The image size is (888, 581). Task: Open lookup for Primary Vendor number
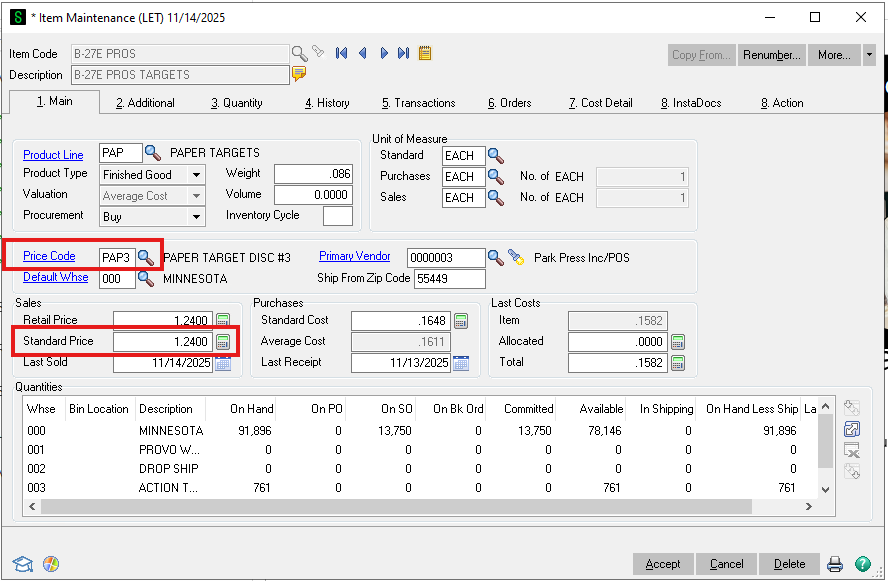(495, 258)
